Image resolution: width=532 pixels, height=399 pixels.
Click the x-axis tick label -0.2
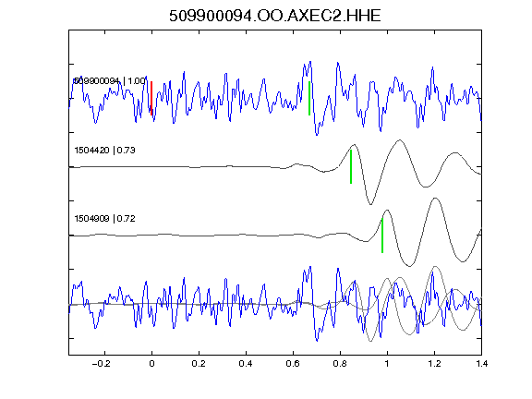coord(101,364)
